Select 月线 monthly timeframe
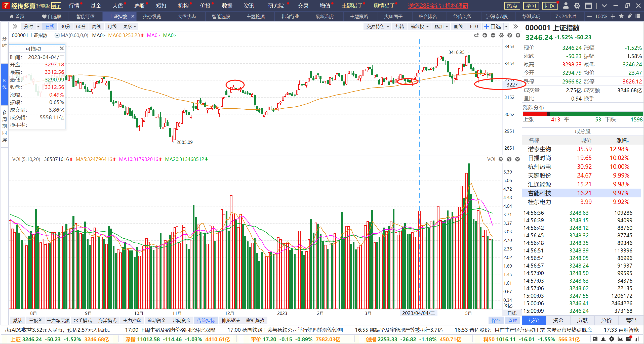Screen dimensions: 644x344 coord(112,26)
